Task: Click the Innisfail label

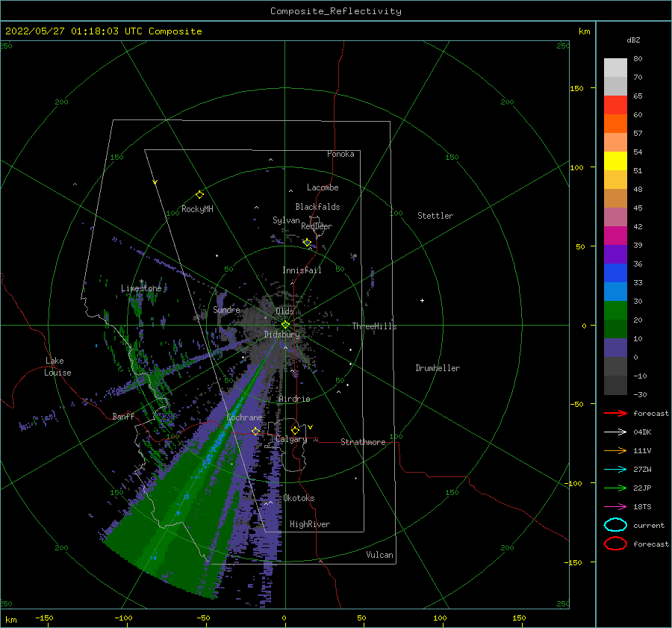Action: tap(302, 270)
